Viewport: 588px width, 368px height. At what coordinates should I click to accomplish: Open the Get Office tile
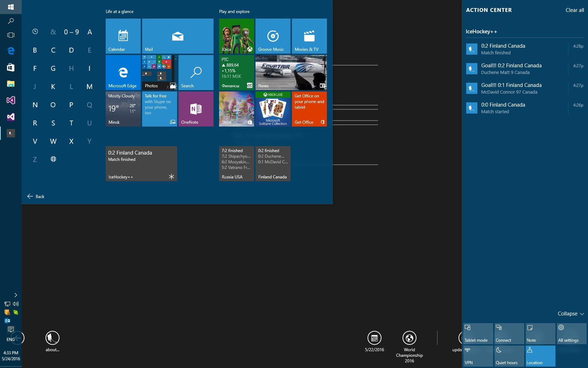[x=309, y=109]
